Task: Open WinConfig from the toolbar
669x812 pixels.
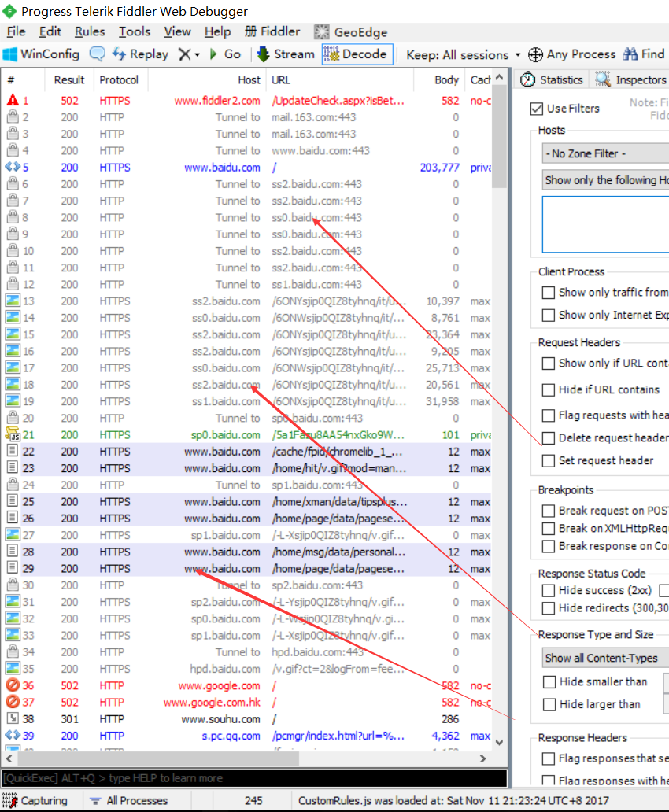Action: tap(41, 54)
